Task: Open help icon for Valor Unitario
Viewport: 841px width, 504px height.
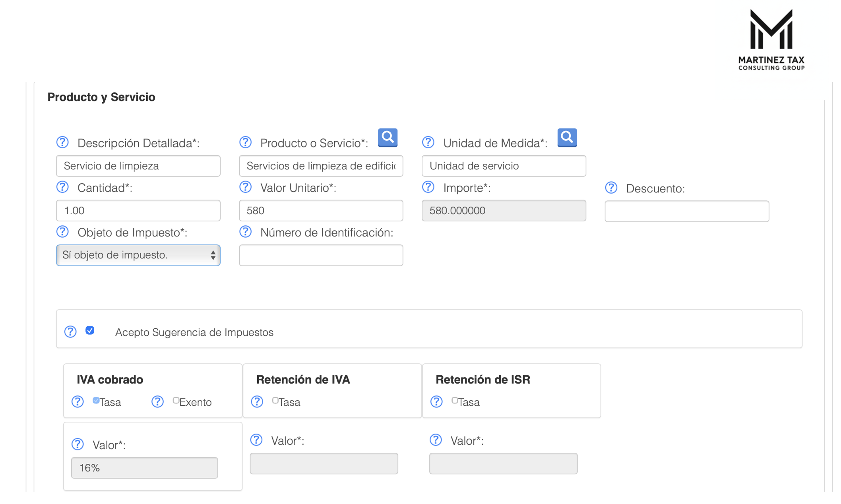Action: point(245,187)
